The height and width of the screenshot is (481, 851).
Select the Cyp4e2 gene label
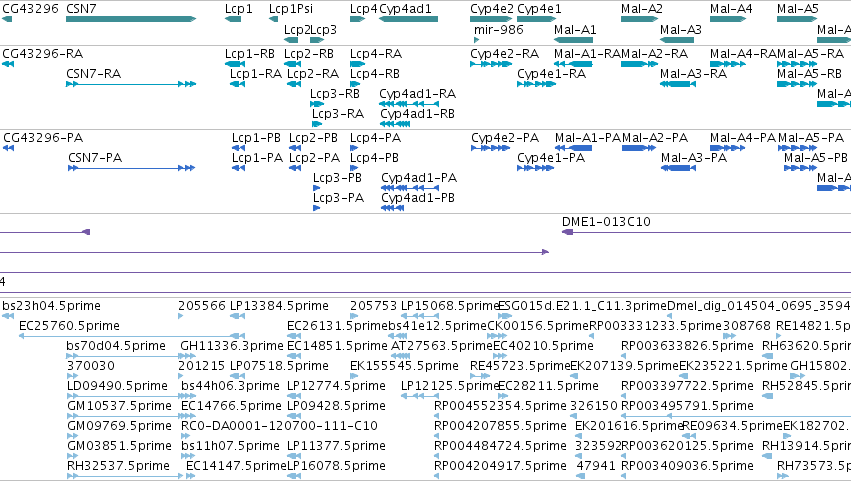click(x=492, y=9)
